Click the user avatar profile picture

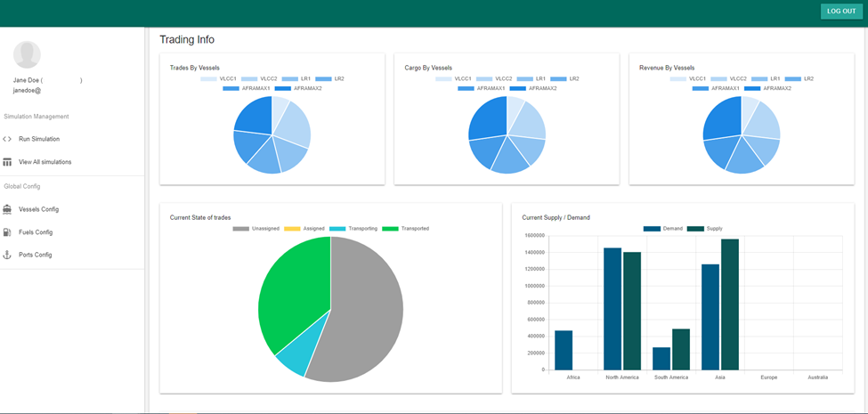[27, 55]
